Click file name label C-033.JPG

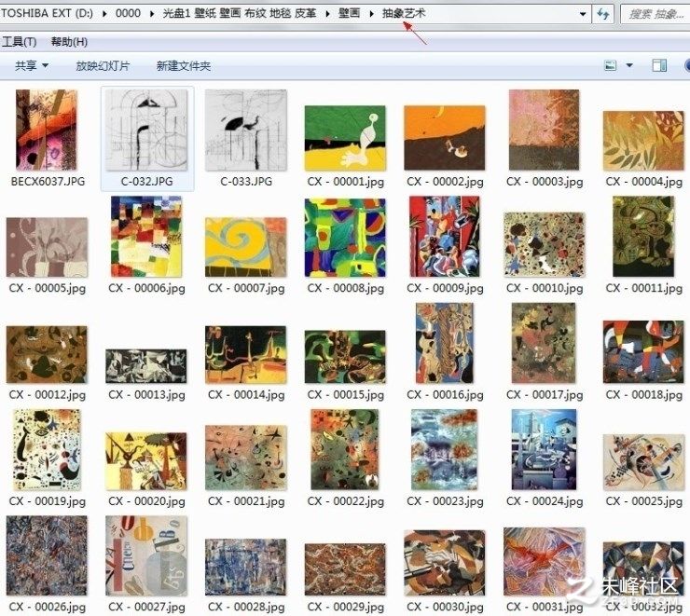point(246,182)
